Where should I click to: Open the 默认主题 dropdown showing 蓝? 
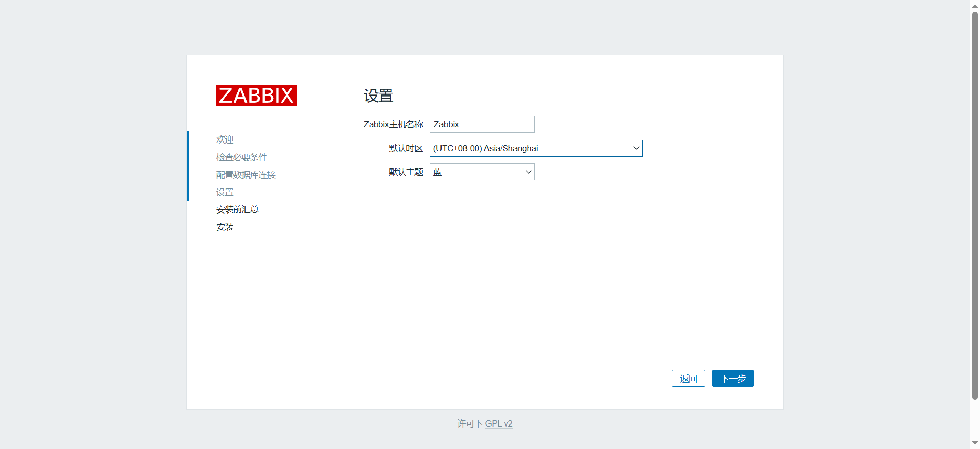click(x=482, y=172)
